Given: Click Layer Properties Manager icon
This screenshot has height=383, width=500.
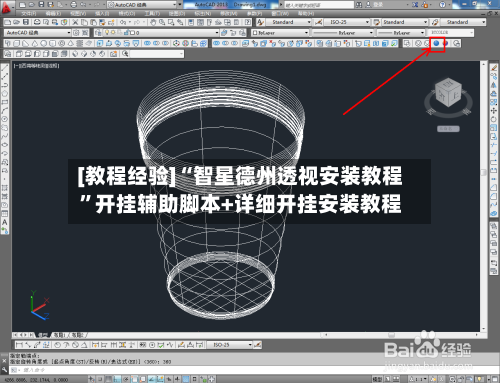Looking at the screenshot, I should [98, 33].
